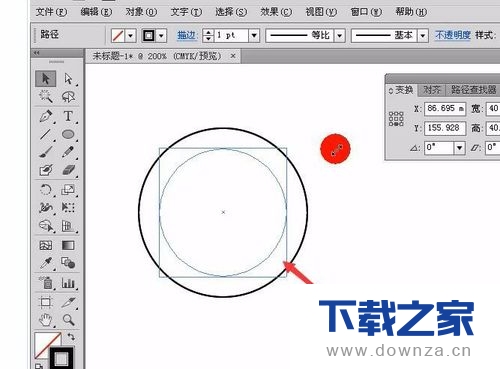Select the Rotate tool
Image resolution: width=500 pixels, height=369 pixels.
click(46, 190)
